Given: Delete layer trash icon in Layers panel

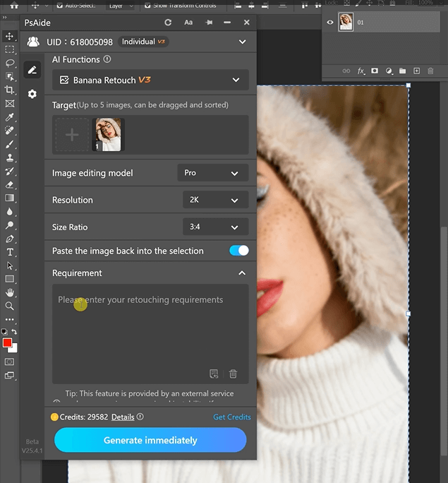Looking at the screenshot, I should (430, 71).
